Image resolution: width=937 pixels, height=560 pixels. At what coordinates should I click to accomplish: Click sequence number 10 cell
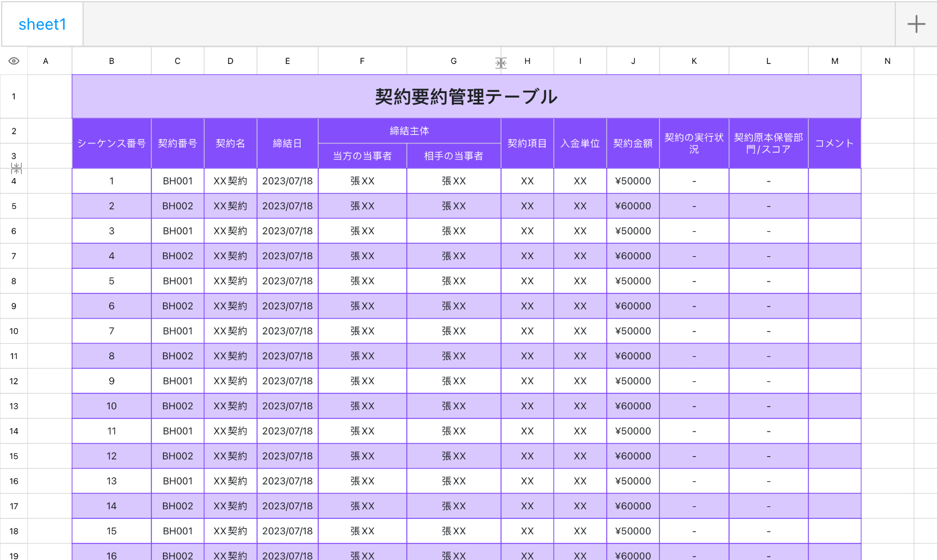[111, 406]
